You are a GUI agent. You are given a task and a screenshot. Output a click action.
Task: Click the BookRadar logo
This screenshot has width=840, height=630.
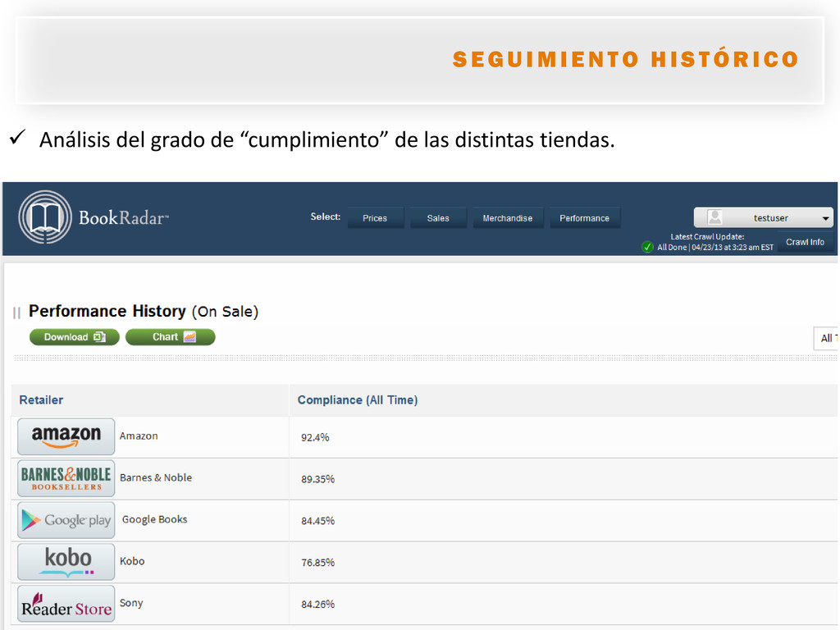click(94, 217)
